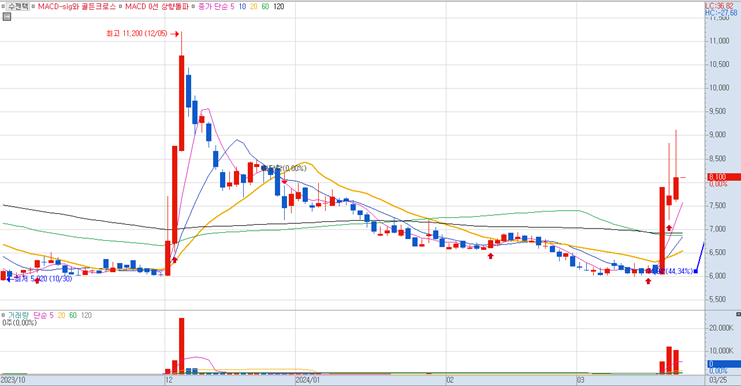Click the 'HC:-27.68' value at top right
741x386 pixels.
(x=721, y=13)
